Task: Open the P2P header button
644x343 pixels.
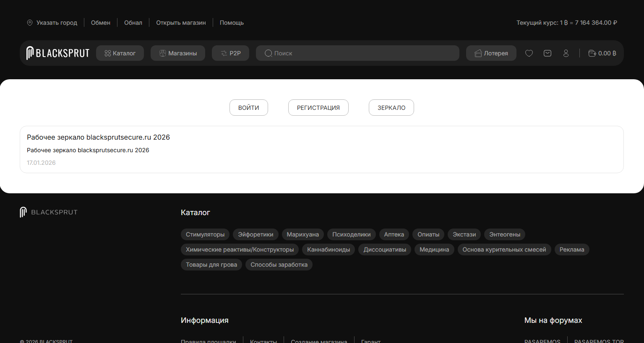Action: (231, 53)
